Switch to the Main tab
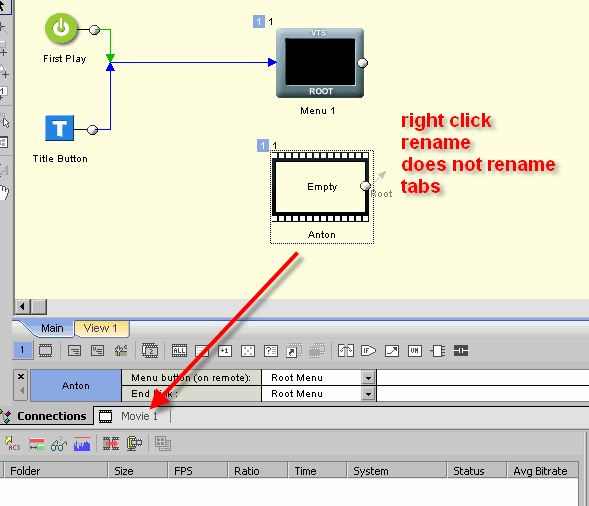589x506 pixels. pyautogui.click(x=52, y=328)
